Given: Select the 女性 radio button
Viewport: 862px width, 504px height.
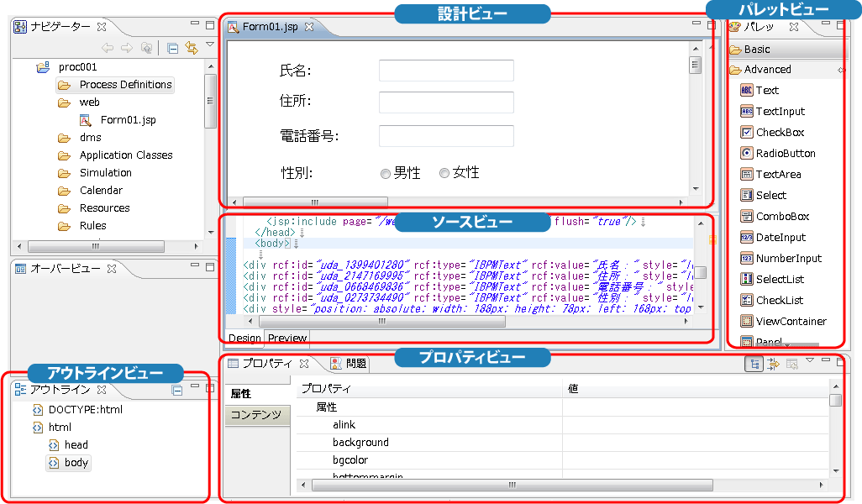Looking at the screenshot, I should tap(444, 173).
